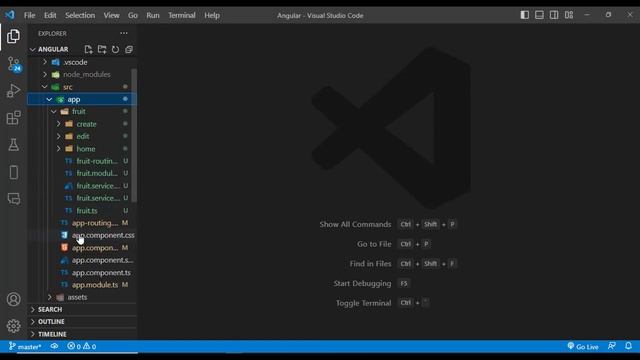Open the Accounts menu icon

pos(13,300)
